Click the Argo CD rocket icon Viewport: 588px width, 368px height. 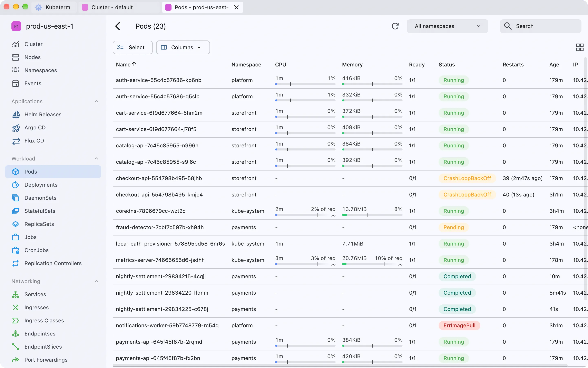[x=16, y=128]
